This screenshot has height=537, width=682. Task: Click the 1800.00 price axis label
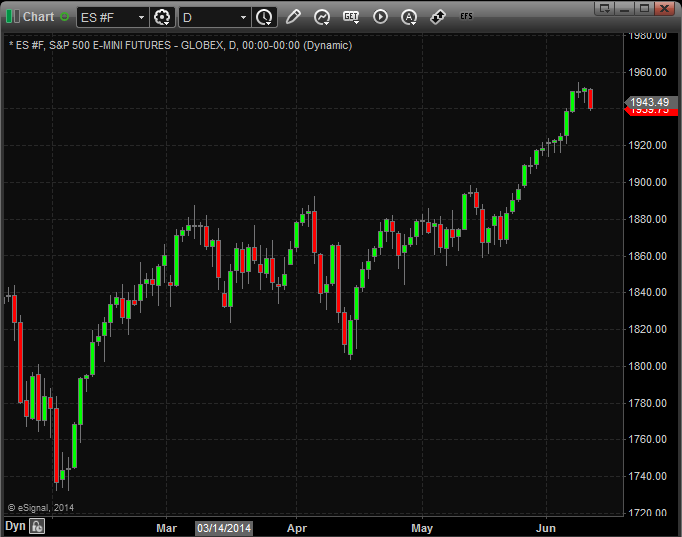647,366
